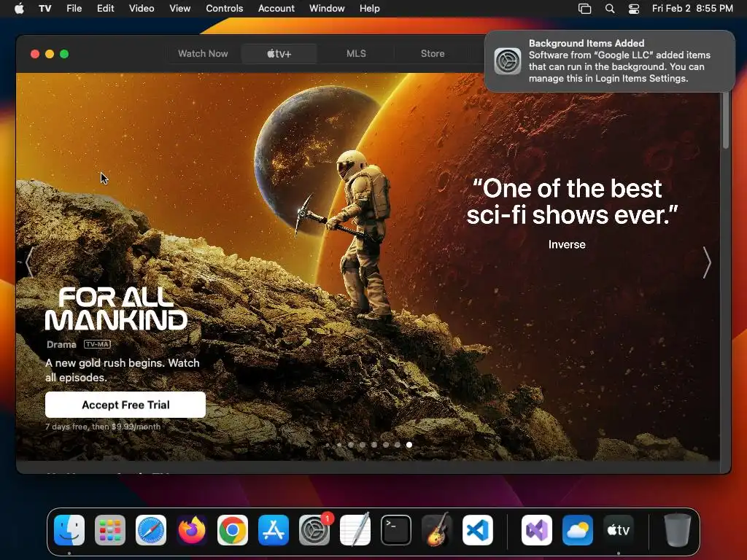
Task: Click the date and time display
Action: [x=692, y=8]
